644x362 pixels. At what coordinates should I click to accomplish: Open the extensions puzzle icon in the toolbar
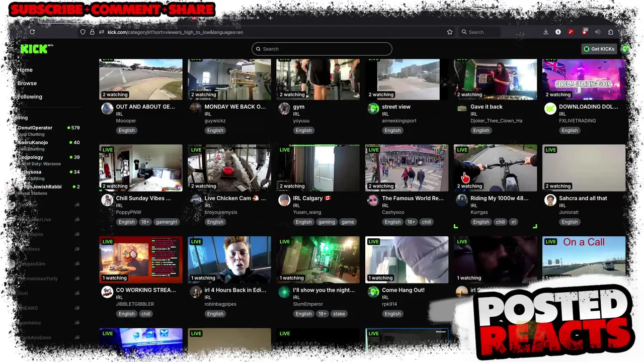[610, 32]
